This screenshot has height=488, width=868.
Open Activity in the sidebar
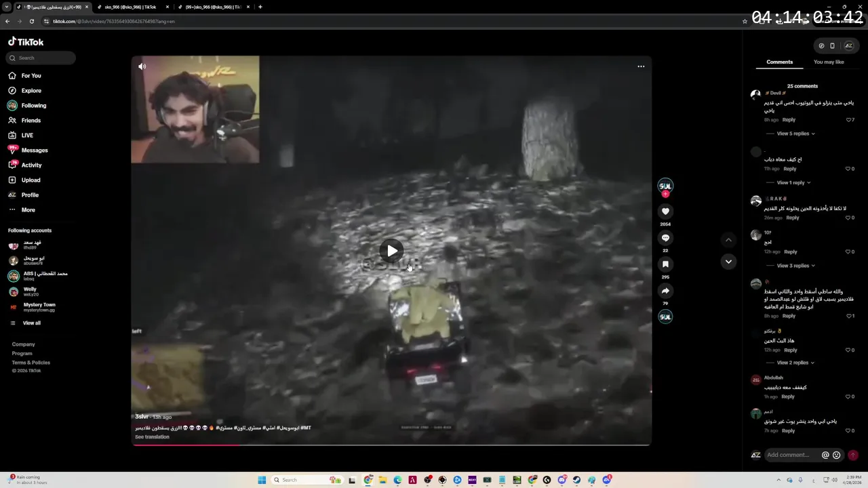[x=31, y=165]
